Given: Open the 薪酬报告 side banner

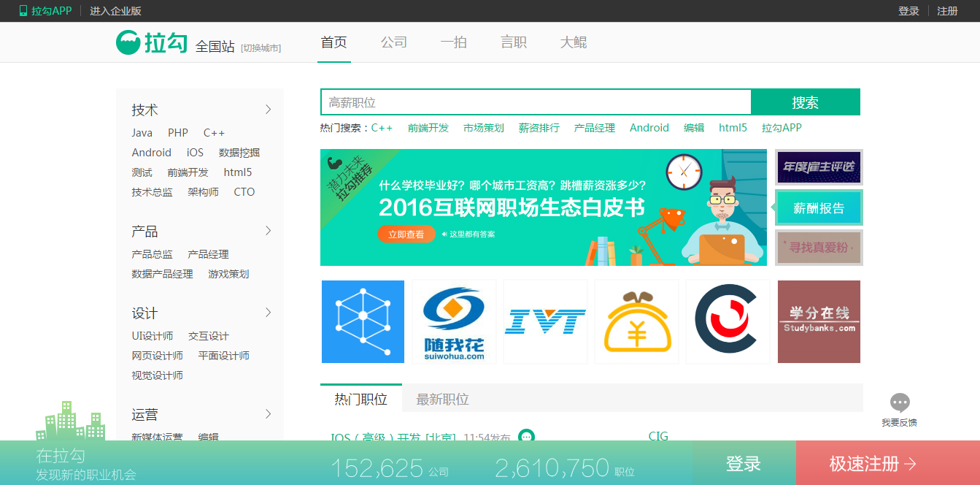Looking at the screenshot, I should [819, 208].
